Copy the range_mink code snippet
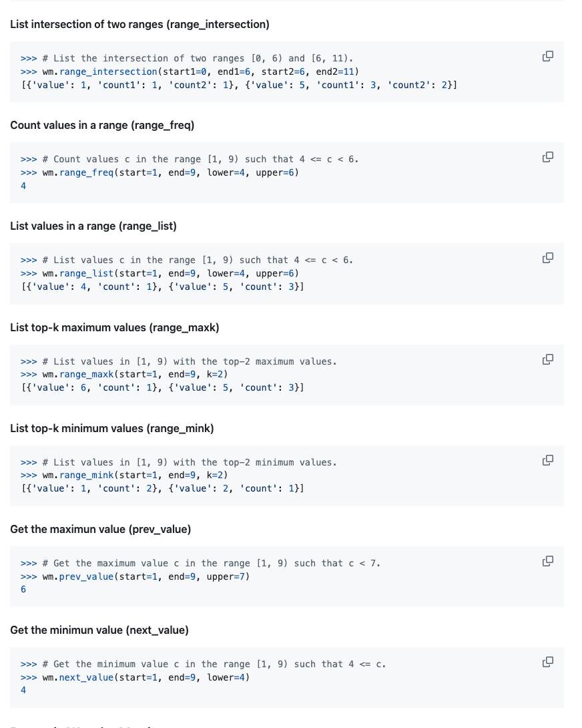This screenshot has width=582, height=728. [x=548, y=460]
